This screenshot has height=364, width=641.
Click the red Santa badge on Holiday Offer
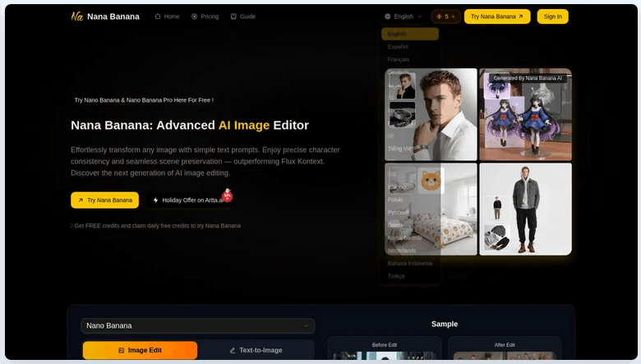tap(228, 195)
